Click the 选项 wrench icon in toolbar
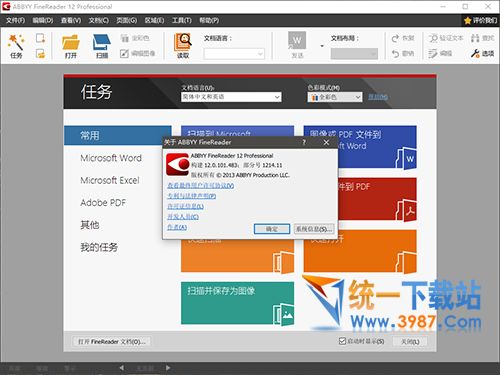This screenshot has height=375, width=500. point(475,53)
